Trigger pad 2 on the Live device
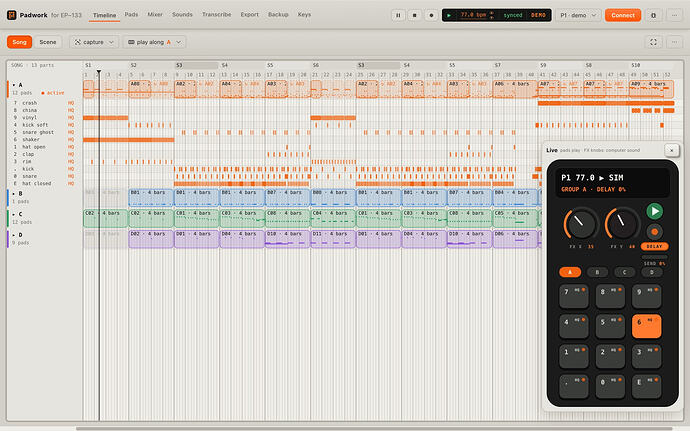690x431 pixels. 610,356
